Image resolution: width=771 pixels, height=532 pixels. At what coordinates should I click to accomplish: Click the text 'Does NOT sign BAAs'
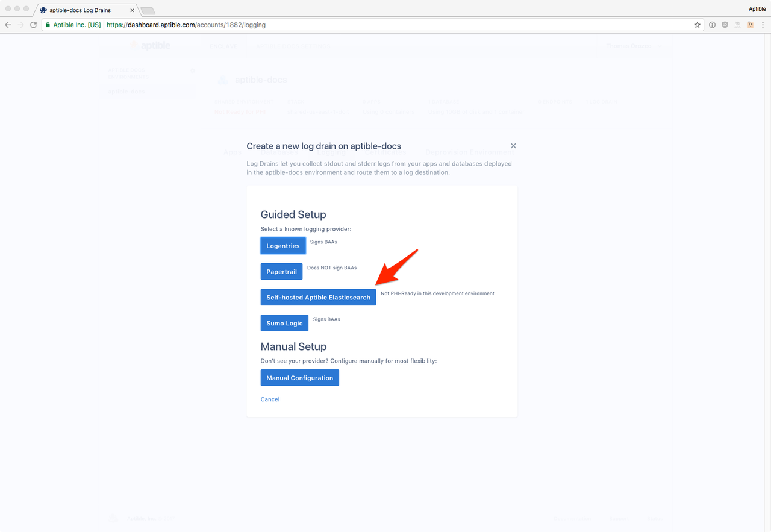(332, 268)
